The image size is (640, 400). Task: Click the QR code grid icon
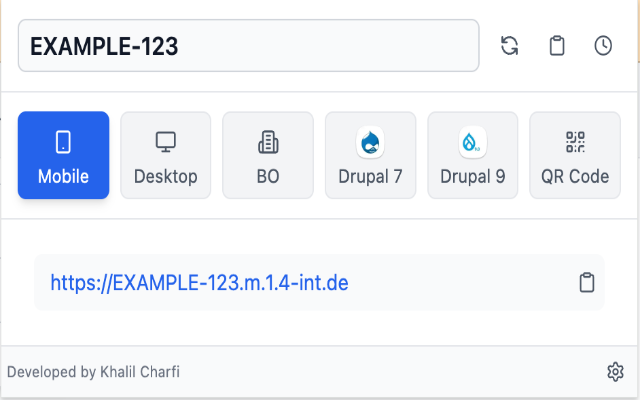(x=575, y=142)
